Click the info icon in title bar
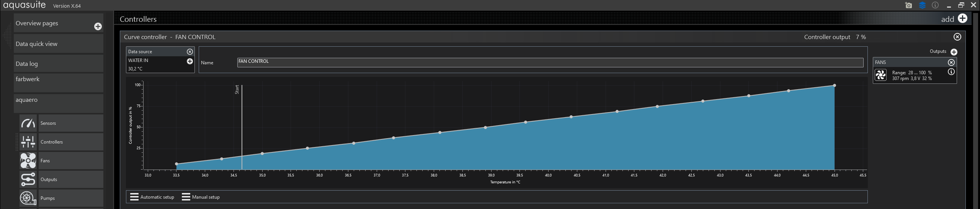 point(935,5)
